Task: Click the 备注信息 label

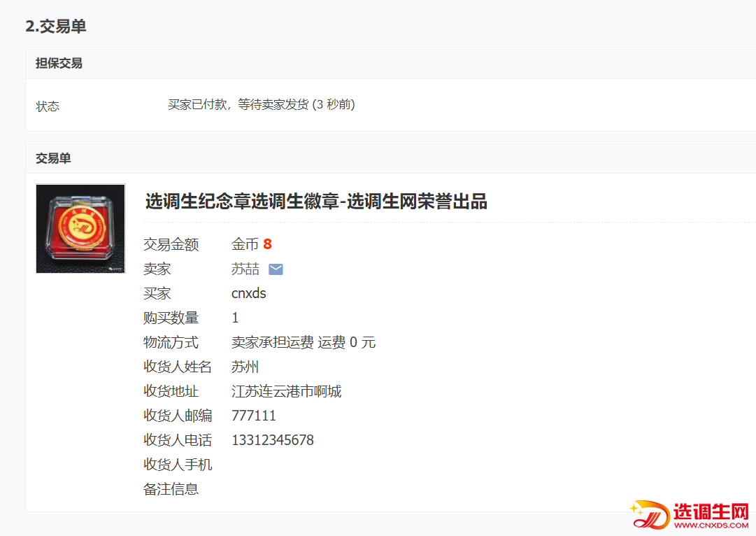Action: (171, 489)
